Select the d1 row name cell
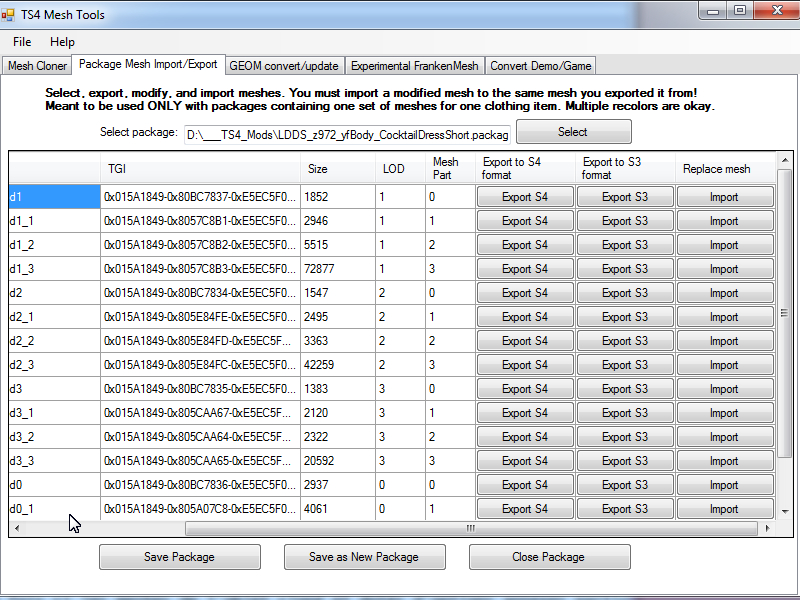The width and height of the screenshot is (800, 600). 55,197
